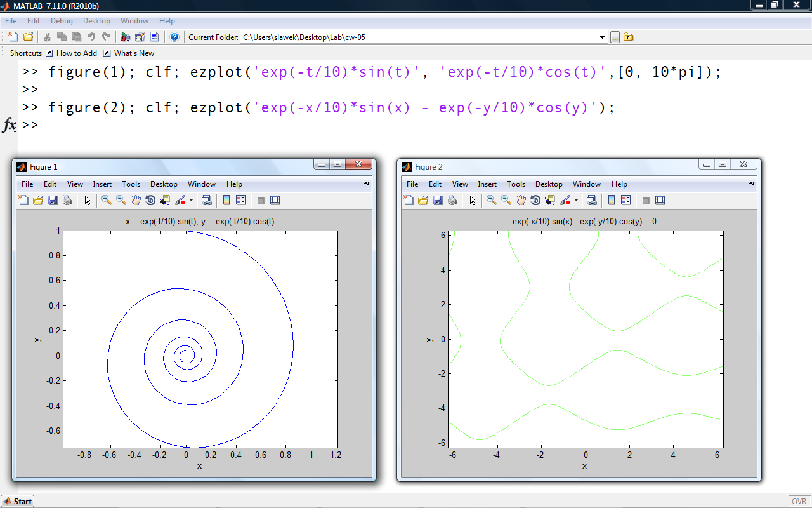Open the How to Add shortcut link
Screen dimensions: 812x508
click(72, 53)
